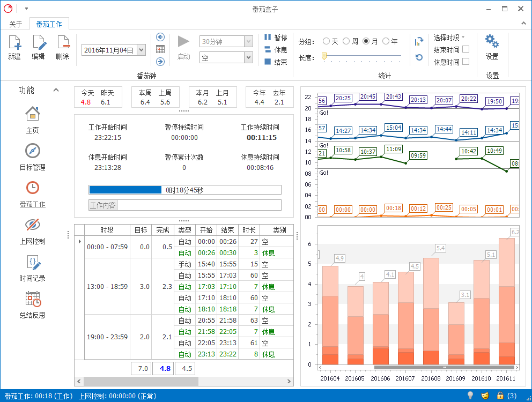Click the 编辑 (Edit) pencil icon
The image size is (532, 402).
point(39,42)
